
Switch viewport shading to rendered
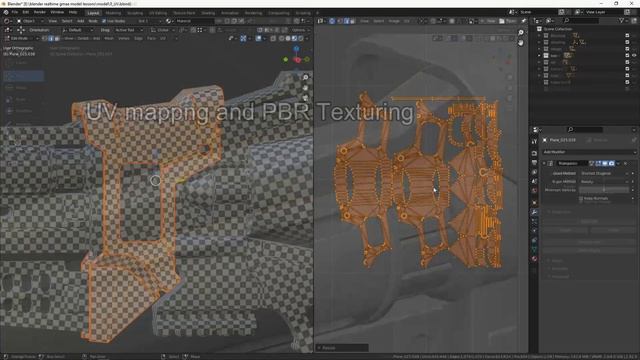tap(300, 38)
